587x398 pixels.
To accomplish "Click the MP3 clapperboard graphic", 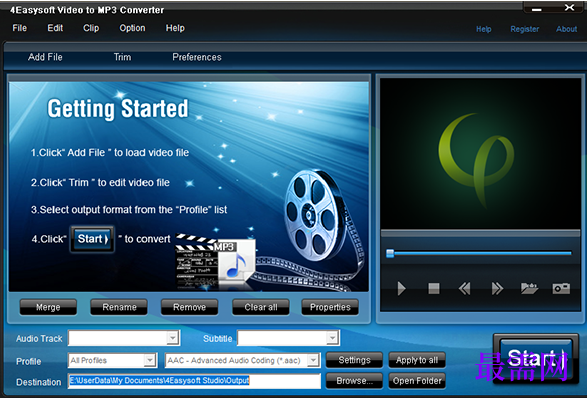I will point(216,262).
